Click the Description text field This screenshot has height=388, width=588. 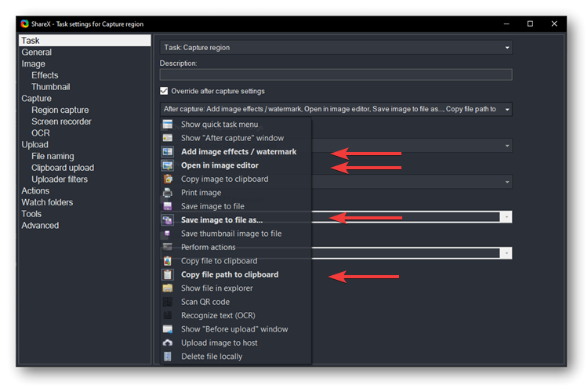coord(336,74)
